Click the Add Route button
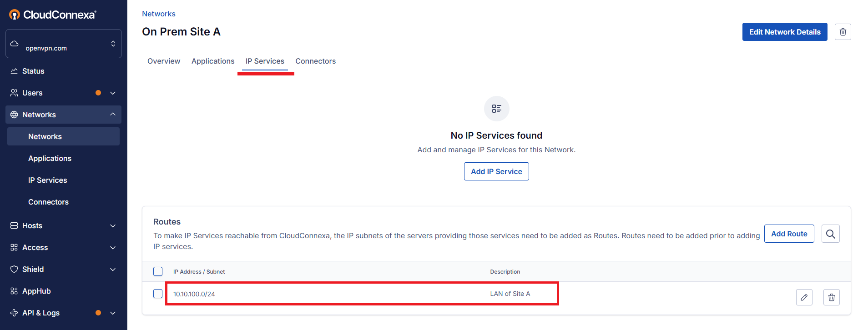The width and height of the screenshot is (868, 330). pos(789,234)
